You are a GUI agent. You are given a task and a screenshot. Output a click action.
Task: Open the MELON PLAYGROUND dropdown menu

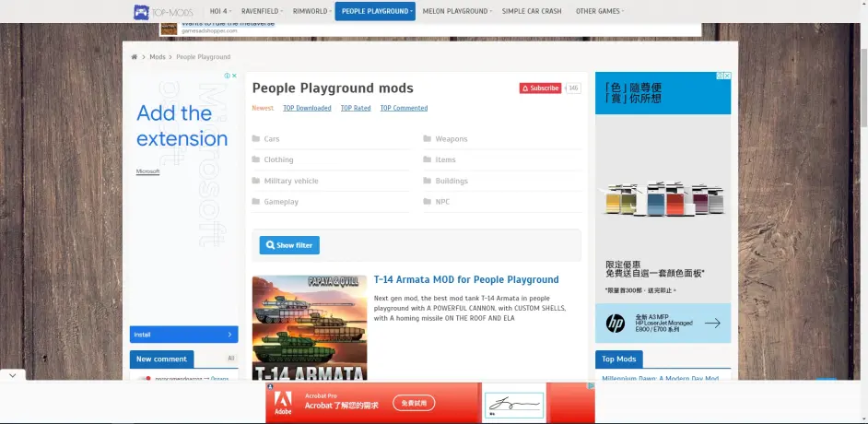tap(458, 11)
